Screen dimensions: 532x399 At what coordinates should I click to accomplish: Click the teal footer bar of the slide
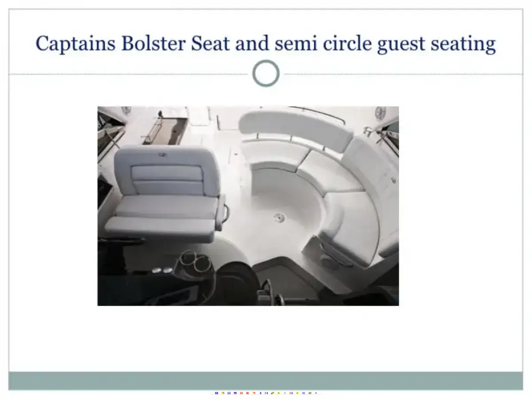coord(266,381)
